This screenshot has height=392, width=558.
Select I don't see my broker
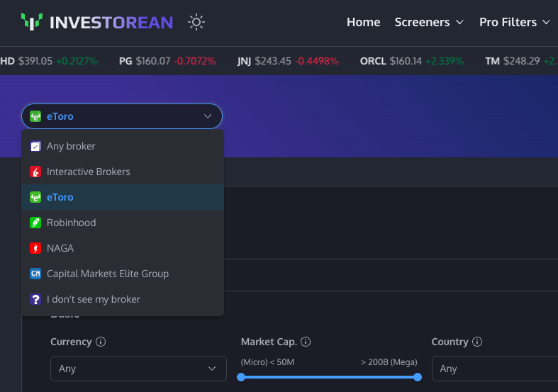click(x=123, y=299)
